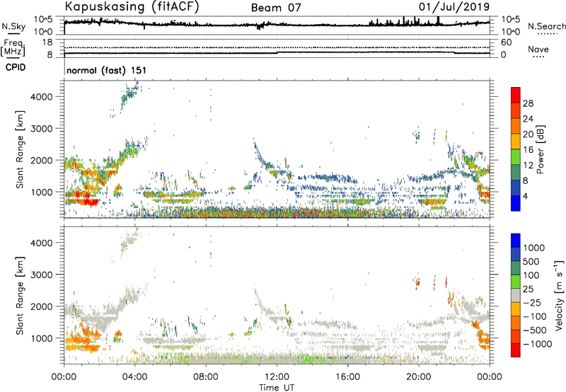This screenshot has height=392, width=566.
Task: Click the -1000 value on velocity scale
Action: pos(538,344)
